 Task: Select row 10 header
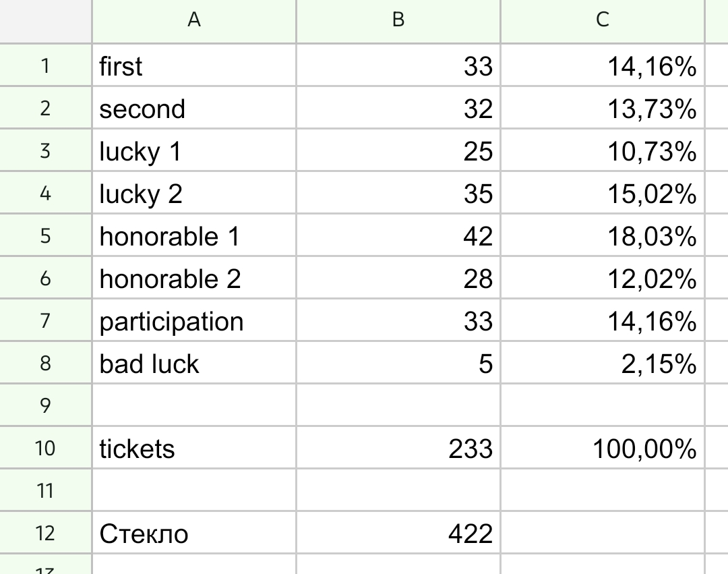coord(45,448)
